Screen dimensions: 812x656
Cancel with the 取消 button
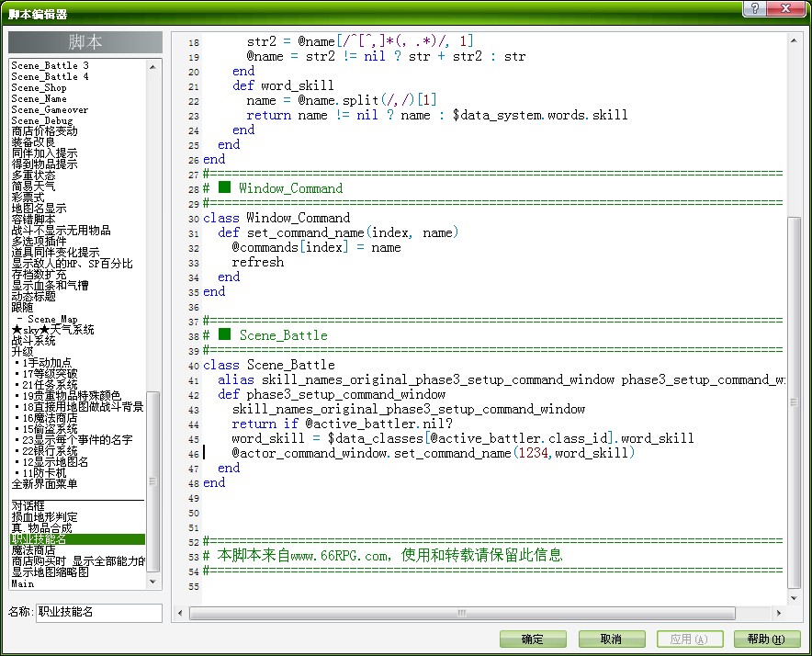(612, 639)
